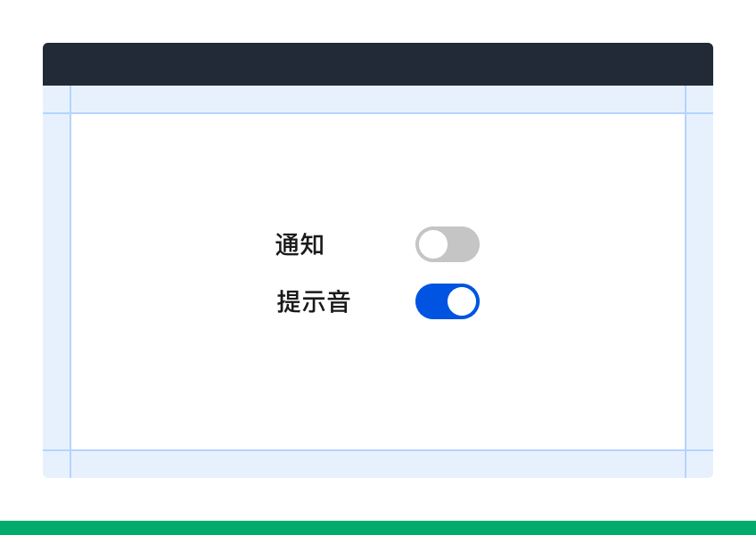
Task: Click the right light-blue padding column
Action: [x=700, y=282]
